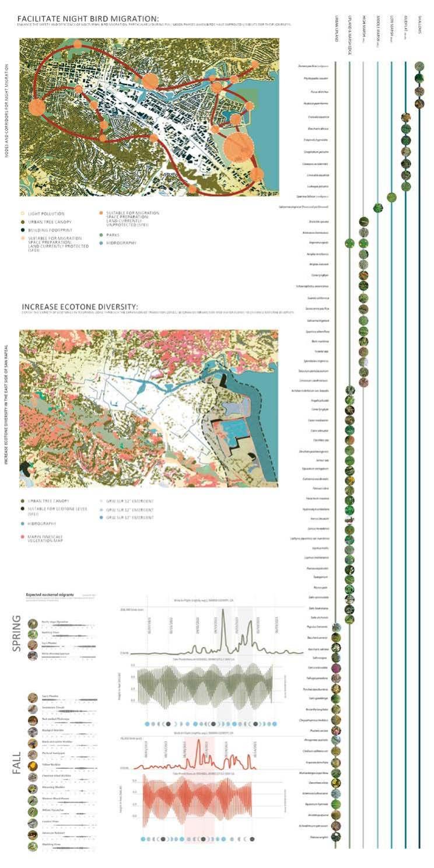Click the Building Footprint legend dot
Image resolution: width=434 pixels, height=868 pixels.
(22, 230)
